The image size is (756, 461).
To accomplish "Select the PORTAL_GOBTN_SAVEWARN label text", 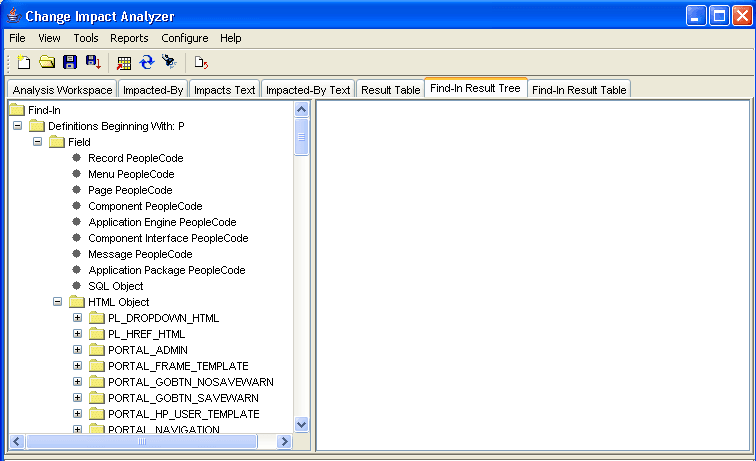I will 183,398.
